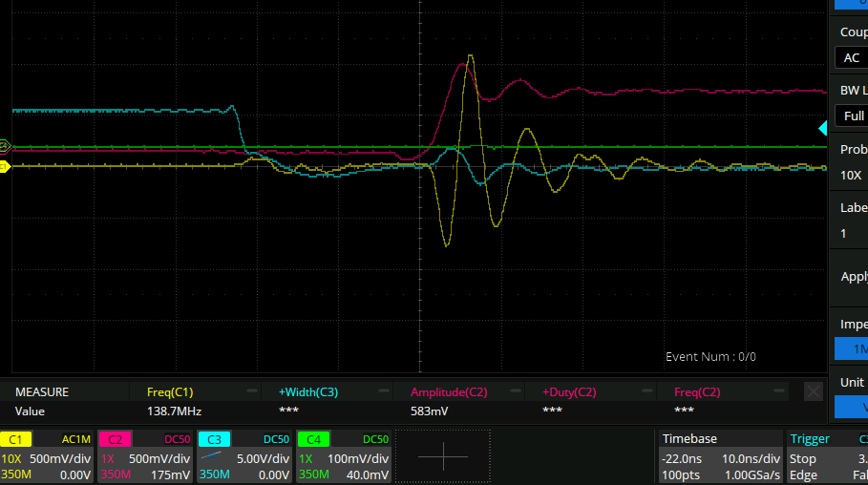Select the yellow C1 channel label

tap(15, 439)
